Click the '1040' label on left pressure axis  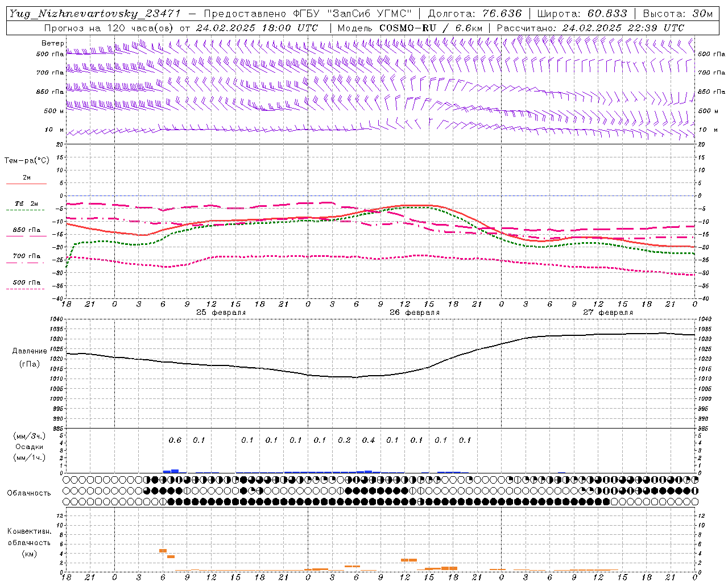pyautogui.click(x=57, y=319)
